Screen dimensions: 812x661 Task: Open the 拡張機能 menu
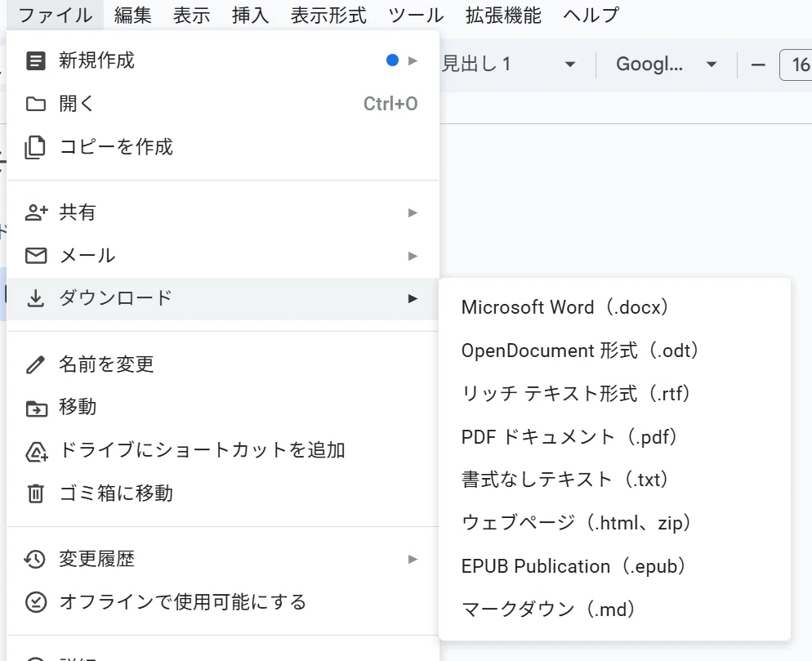[x=503, y=15]
